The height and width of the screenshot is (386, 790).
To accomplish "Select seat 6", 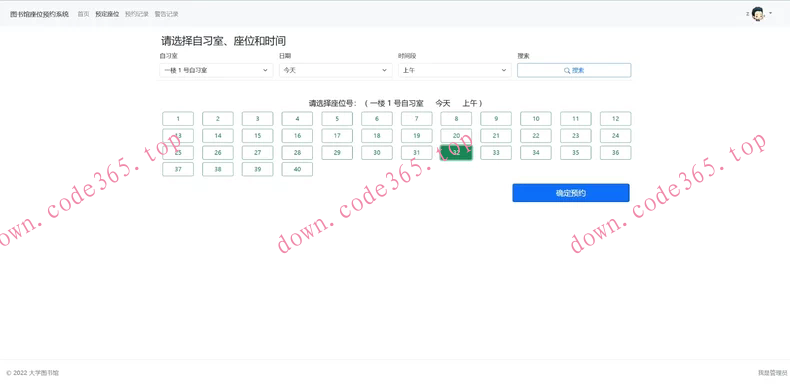I will [x=377, y=119].
